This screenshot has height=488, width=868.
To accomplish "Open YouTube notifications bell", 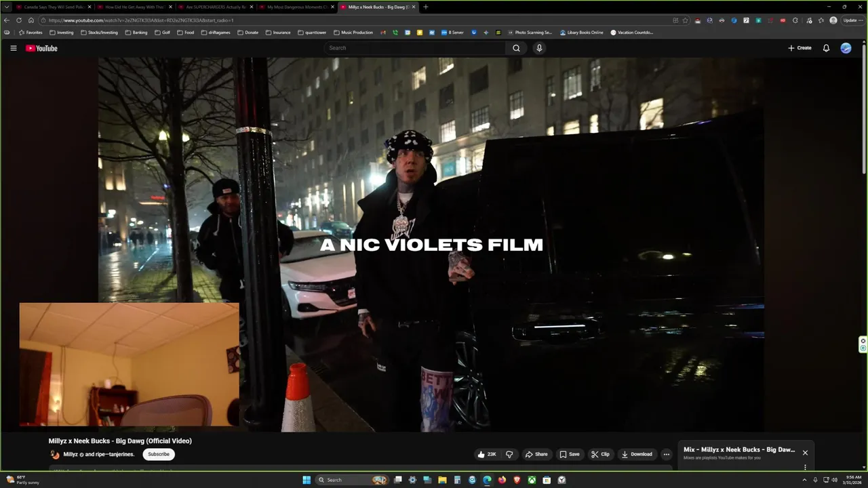I will tap(826, 48).
